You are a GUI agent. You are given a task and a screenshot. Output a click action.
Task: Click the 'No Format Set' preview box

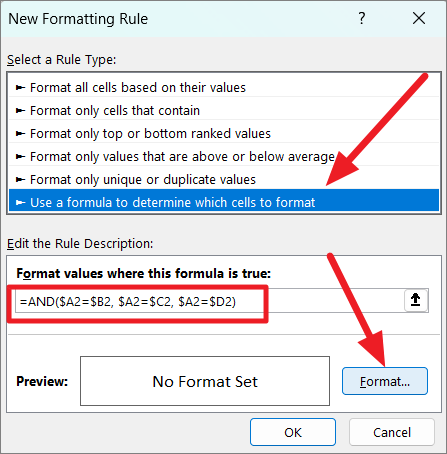click(205, 381)
